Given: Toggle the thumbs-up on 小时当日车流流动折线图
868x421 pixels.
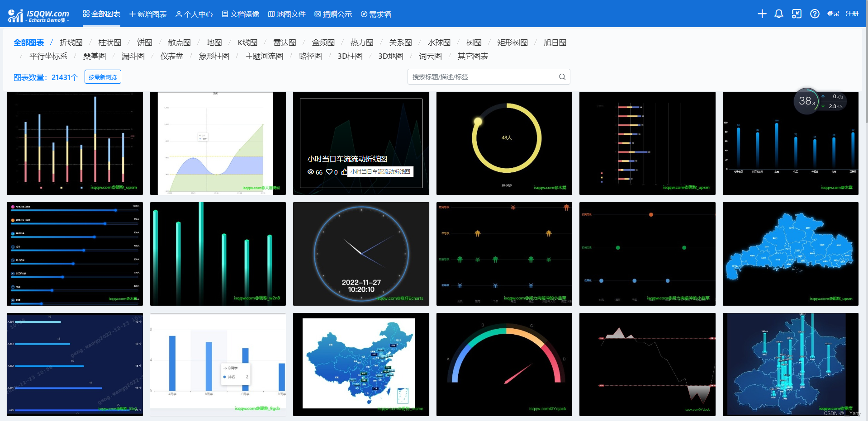Looking at the screenshot, I should 344,172.
